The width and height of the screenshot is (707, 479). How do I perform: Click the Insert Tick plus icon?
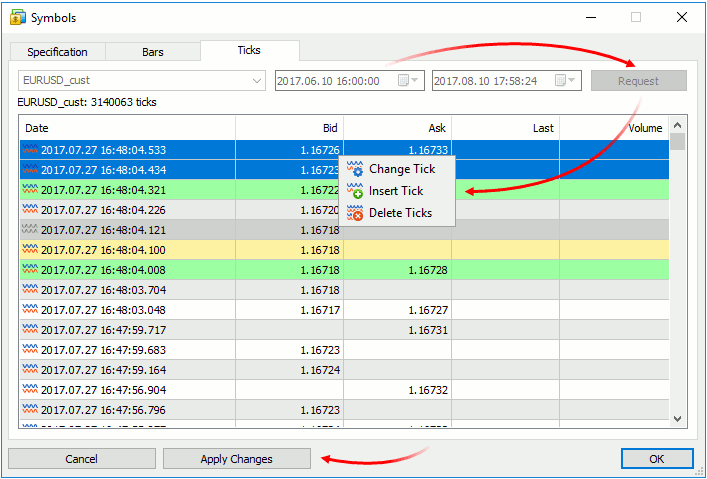pos(355,191)
